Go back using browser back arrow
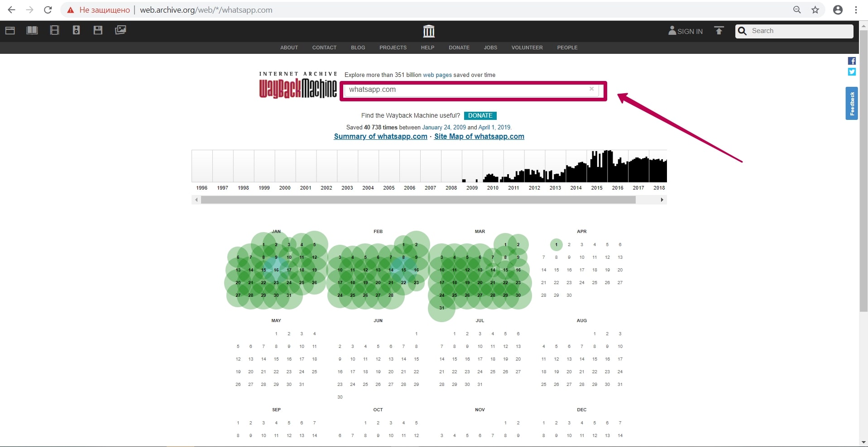This screenshot has width=868, height=447. (11, 10)
